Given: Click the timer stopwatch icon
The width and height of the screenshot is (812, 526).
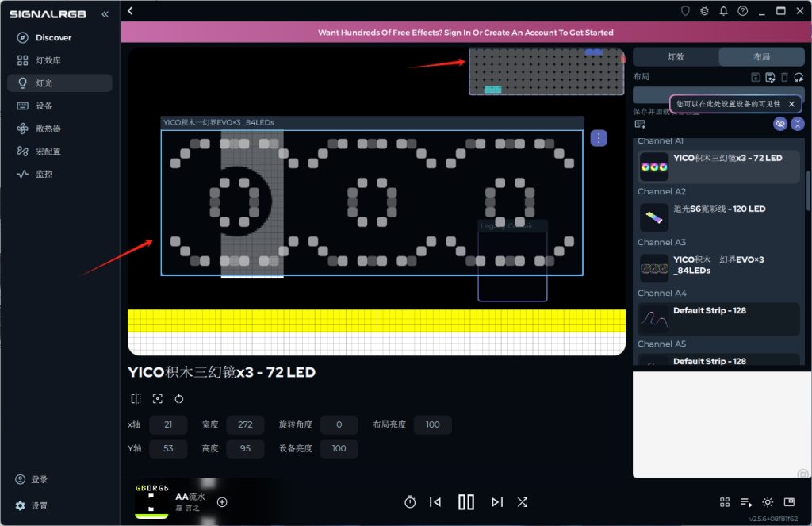Looking at the screenshot, I should 410,501.
